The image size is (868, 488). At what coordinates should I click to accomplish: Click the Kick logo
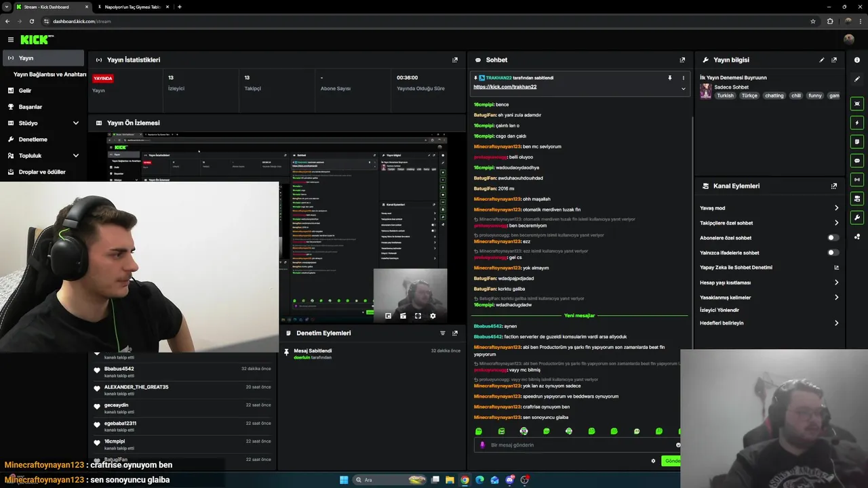(x=37, y=40)
